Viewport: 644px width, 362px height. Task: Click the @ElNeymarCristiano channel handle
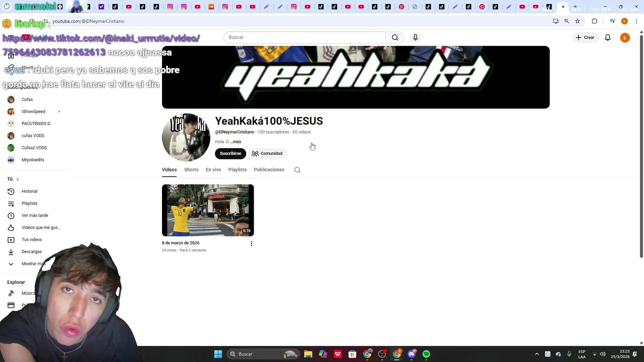tap(234, 132)
